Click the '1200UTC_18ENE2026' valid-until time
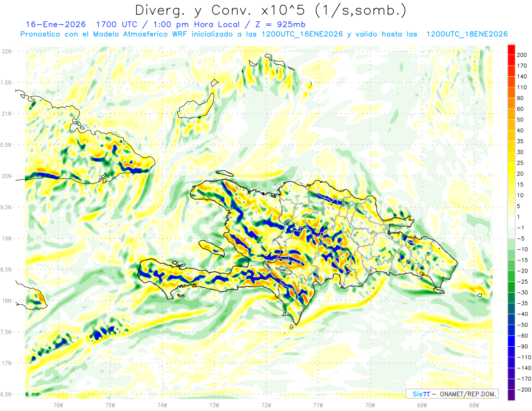This screenshot has height=411, width=532. [x=467, y=34]
